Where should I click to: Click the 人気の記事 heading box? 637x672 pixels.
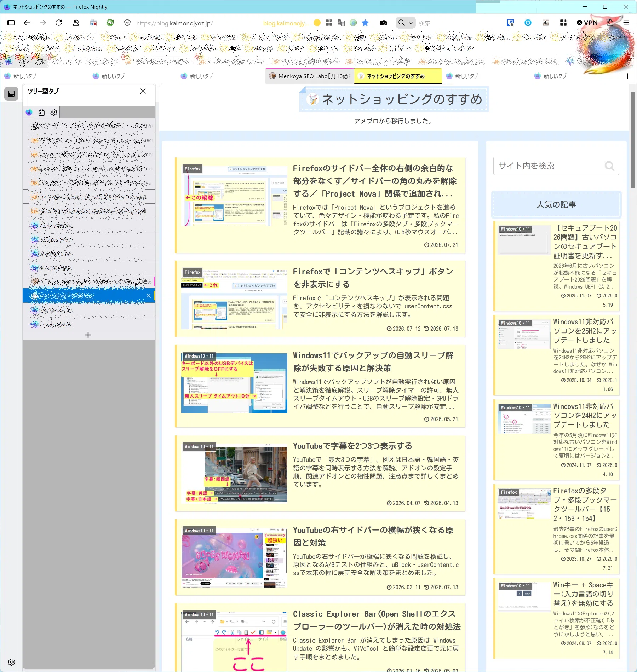pos(556,205)
